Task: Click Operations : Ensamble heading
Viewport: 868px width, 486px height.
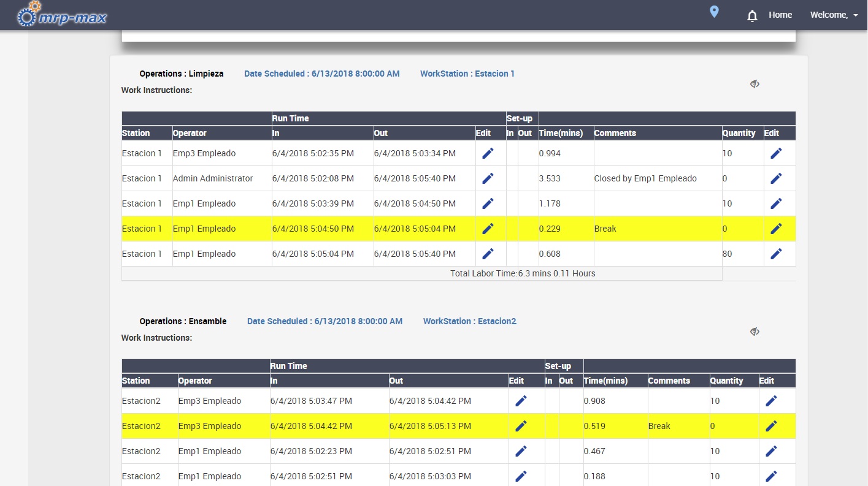Action: pyautogui.click(x=183, y=321)
